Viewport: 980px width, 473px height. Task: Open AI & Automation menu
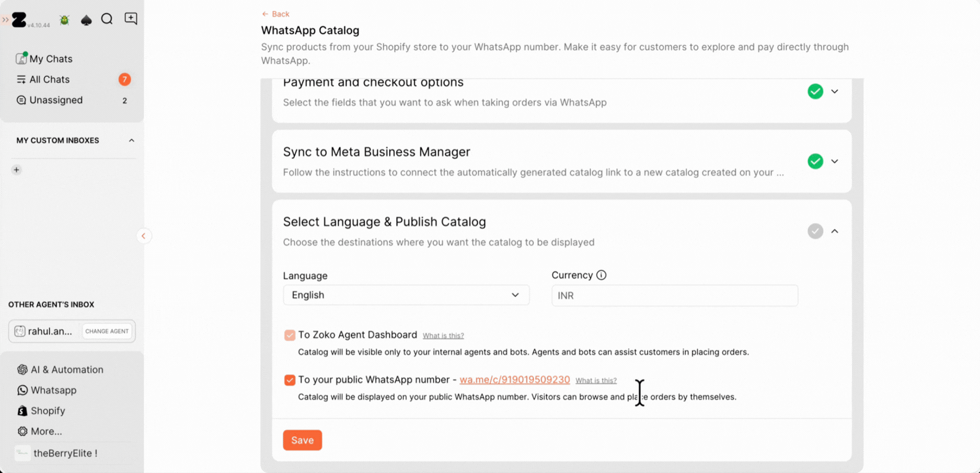(67, 370)
